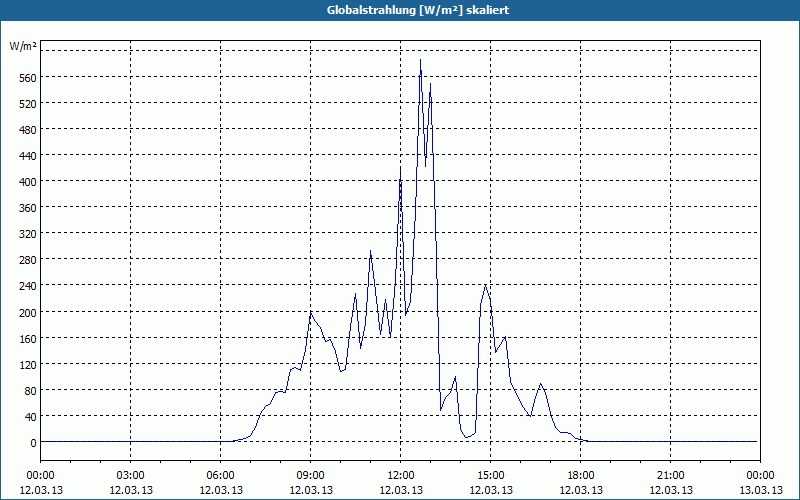Pick the 09:00 time label
The image size is (800, 500).
click(311, 476)
